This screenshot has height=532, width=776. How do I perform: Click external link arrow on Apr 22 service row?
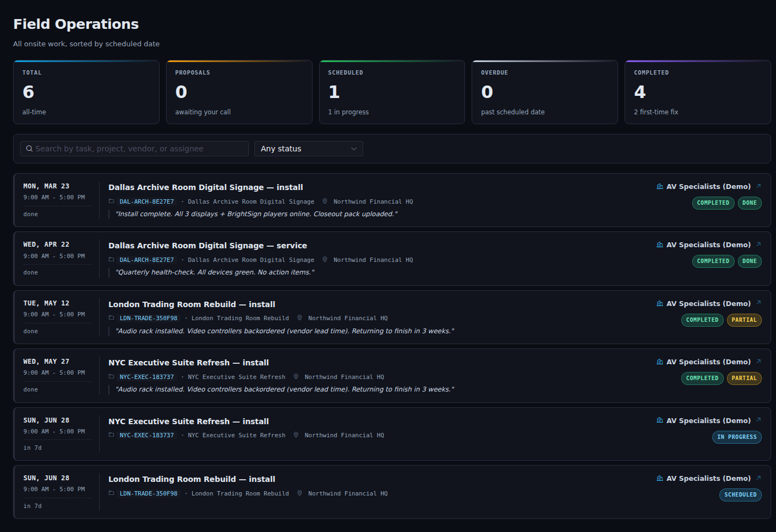coord(759,244)
